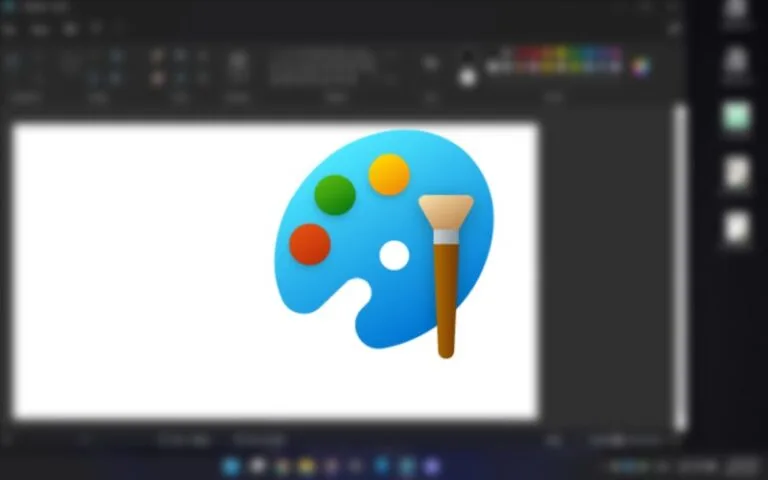Viewport: 768px width, 480px height.
Task: Click the zoom slider in status bar
Action: 625,441
